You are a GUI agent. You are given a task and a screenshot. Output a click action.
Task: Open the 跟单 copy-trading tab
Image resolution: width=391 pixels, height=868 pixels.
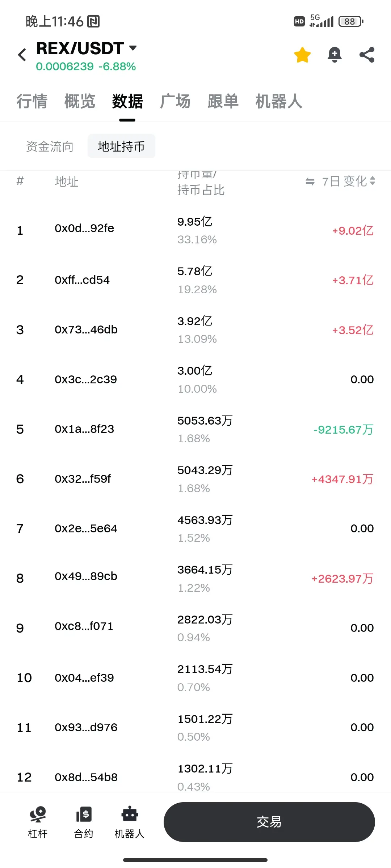223,101
